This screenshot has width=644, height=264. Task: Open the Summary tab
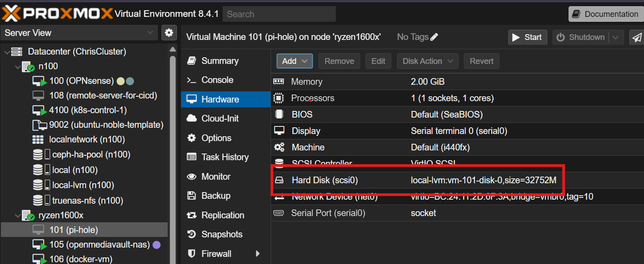[226, 61]
